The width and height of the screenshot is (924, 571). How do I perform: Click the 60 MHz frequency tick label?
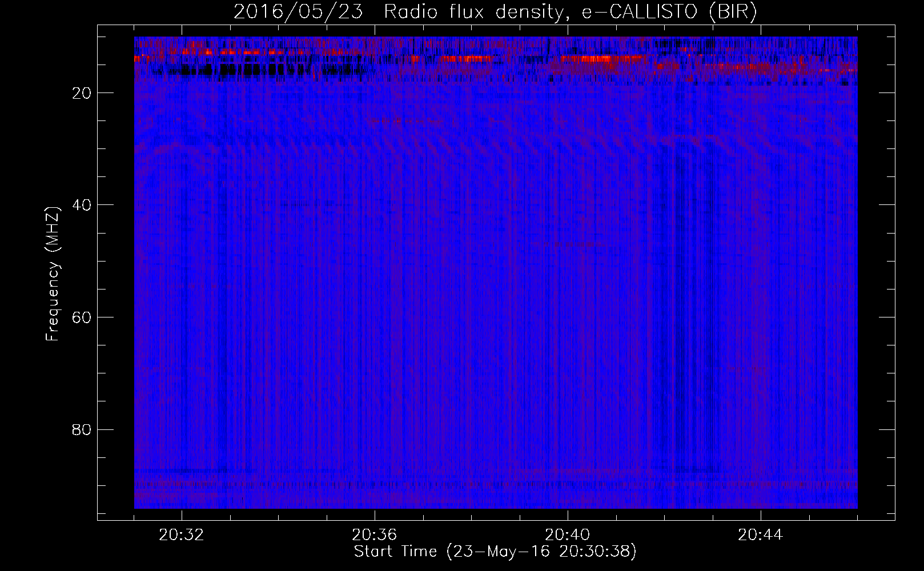click(x=82, y=317)
